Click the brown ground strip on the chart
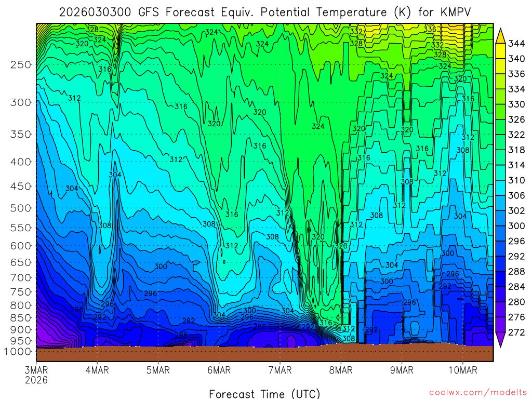 264,354
